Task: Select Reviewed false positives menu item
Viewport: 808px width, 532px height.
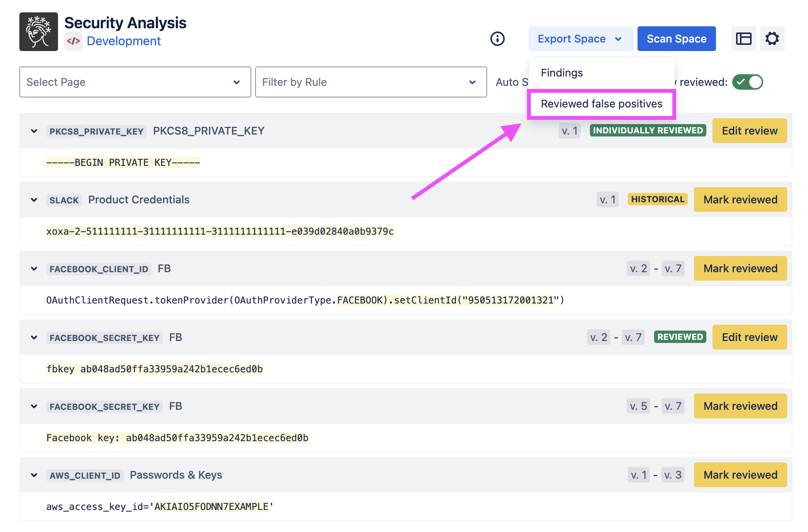Action: pos(601,104)
